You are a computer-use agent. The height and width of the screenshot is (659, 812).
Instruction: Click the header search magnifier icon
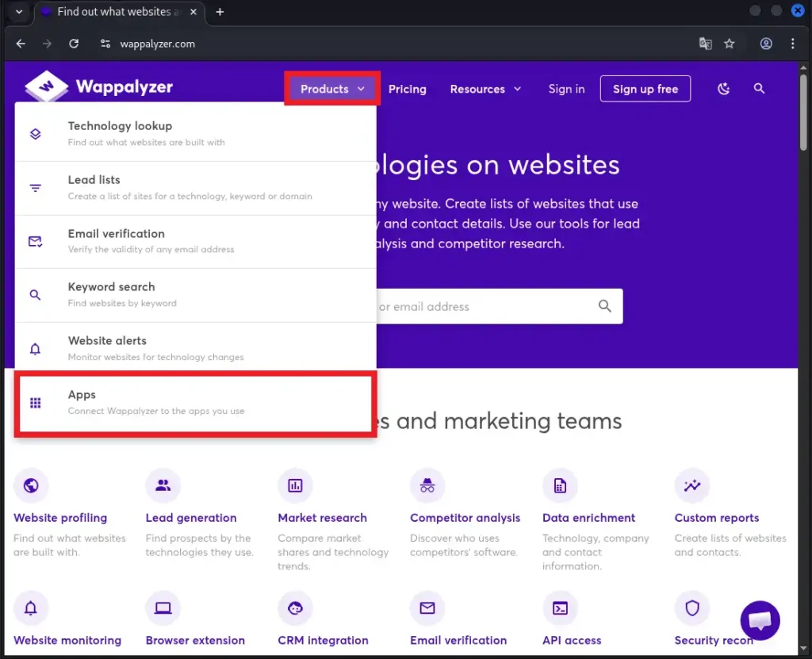pos(759,89)
